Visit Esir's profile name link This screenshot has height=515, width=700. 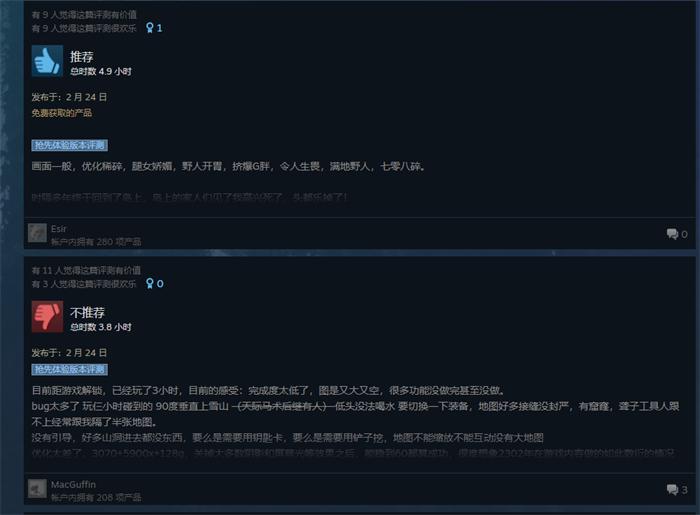pos(58,228)
